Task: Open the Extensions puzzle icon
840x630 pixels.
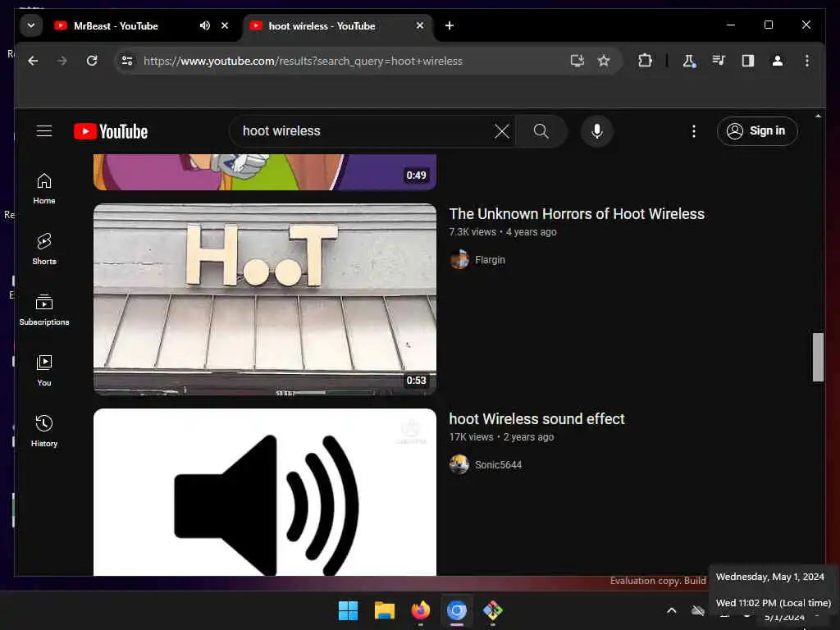Action: pyautogui.click(x=645, y=61)
